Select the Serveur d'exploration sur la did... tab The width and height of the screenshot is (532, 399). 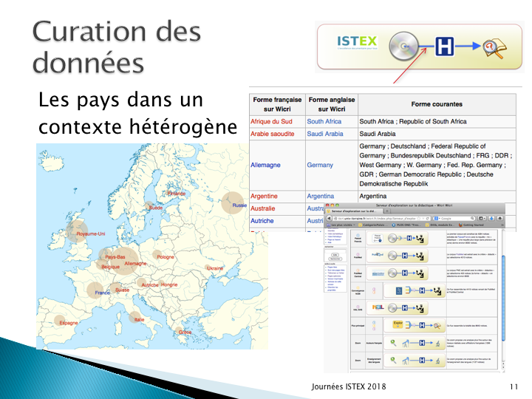click(x=354, y=211)
